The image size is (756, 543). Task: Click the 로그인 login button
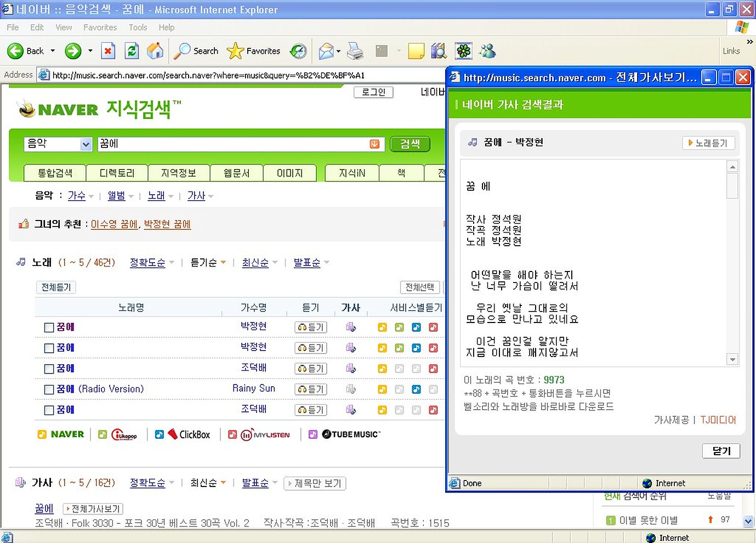374,92
